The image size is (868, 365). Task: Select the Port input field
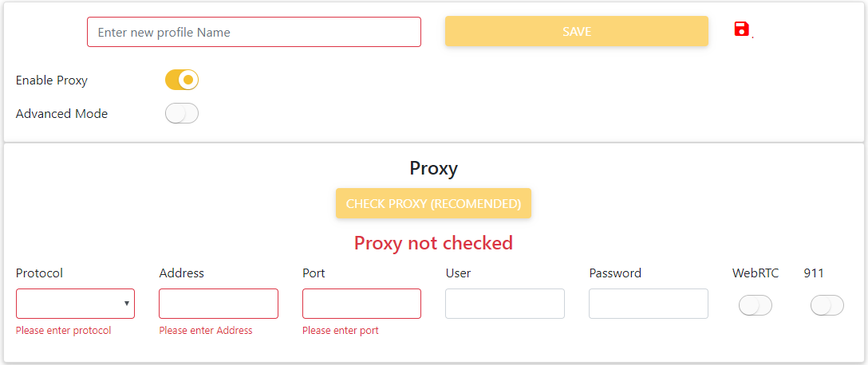[x=361, y=304]
